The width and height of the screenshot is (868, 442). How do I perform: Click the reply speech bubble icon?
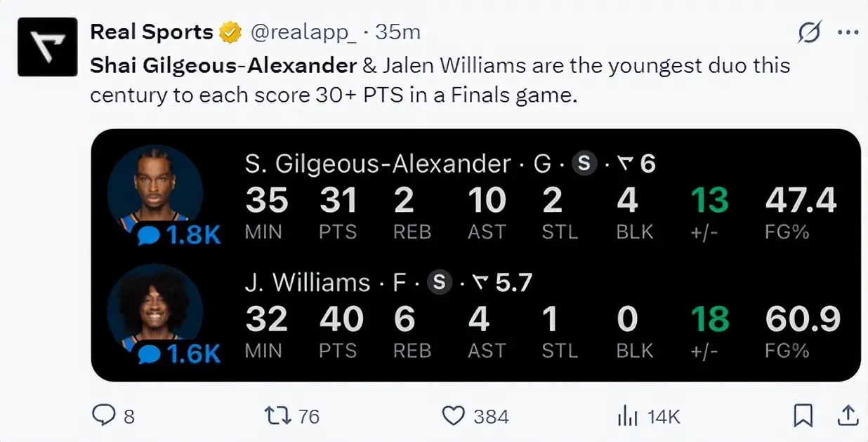103,416
